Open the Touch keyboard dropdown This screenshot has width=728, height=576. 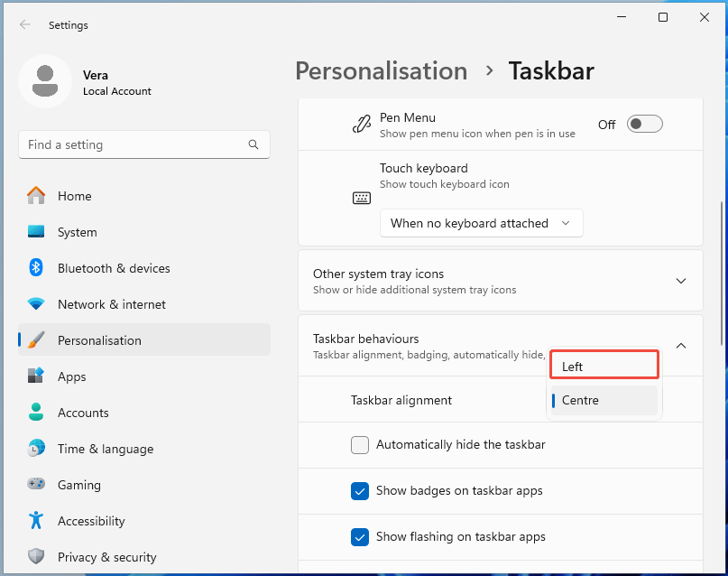481,223
